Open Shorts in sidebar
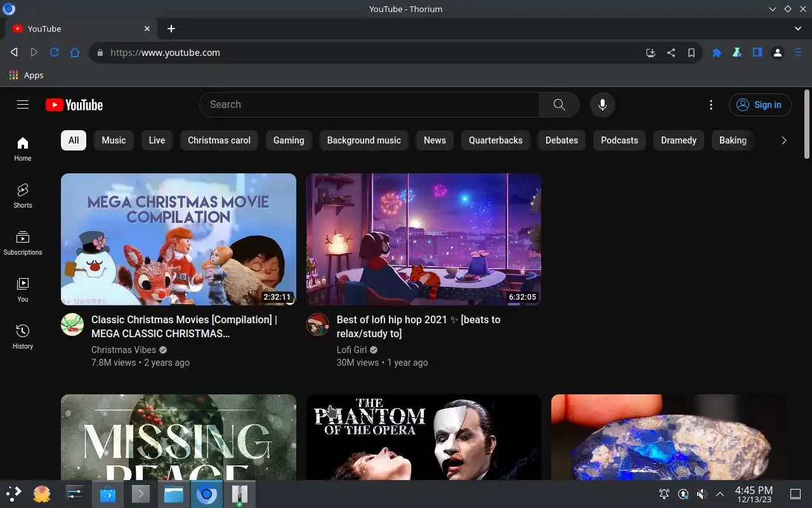This screenshot has height=508, width=812. click(23, 196)
